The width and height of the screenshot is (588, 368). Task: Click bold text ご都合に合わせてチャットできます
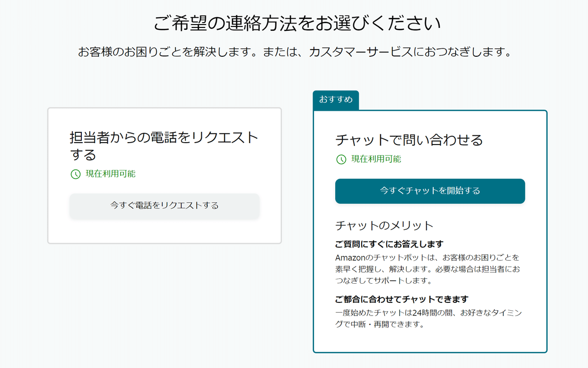402,299
